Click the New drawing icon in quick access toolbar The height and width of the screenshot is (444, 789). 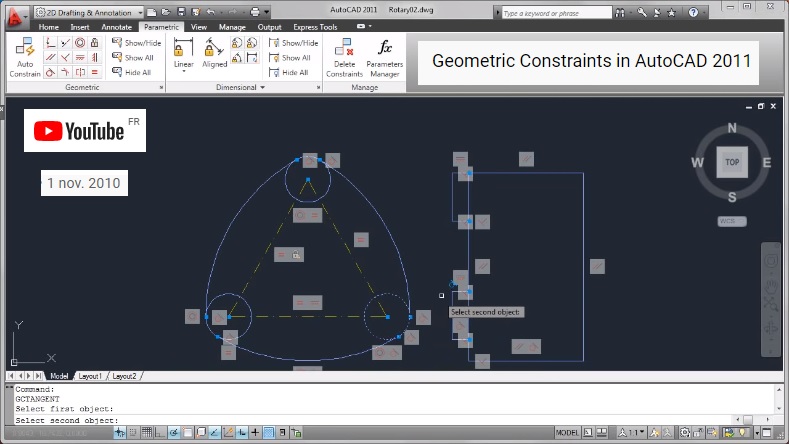(151, 12)
